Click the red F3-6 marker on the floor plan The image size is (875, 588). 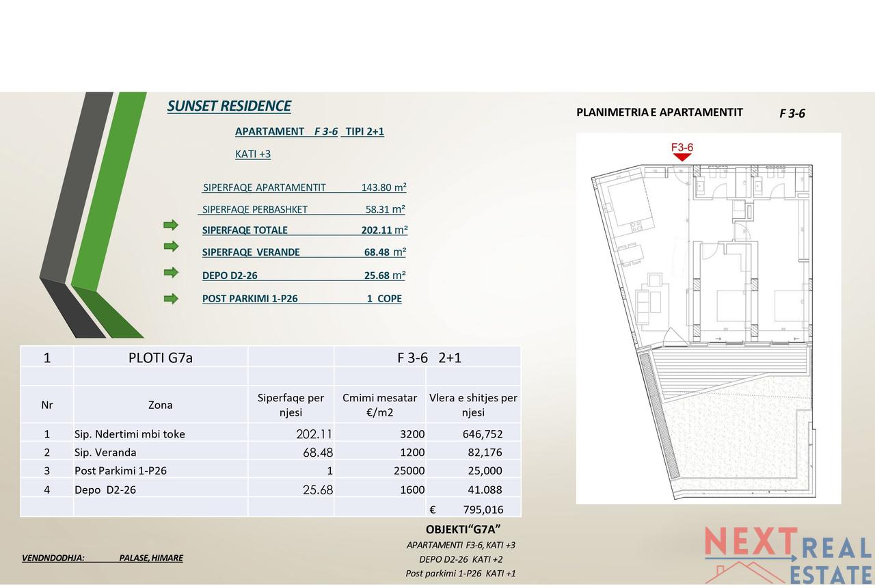point(682,151)
